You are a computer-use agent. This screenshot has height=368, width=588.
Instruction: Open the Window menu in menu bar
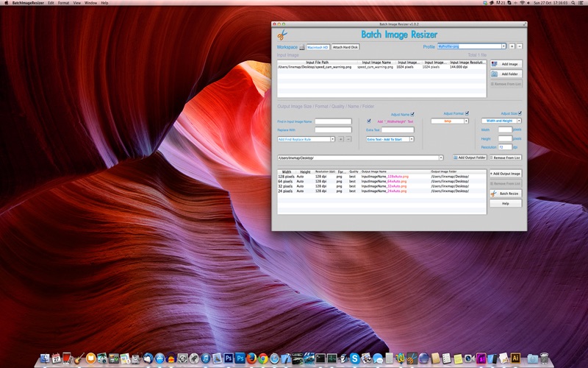click(x=90, y=3)
